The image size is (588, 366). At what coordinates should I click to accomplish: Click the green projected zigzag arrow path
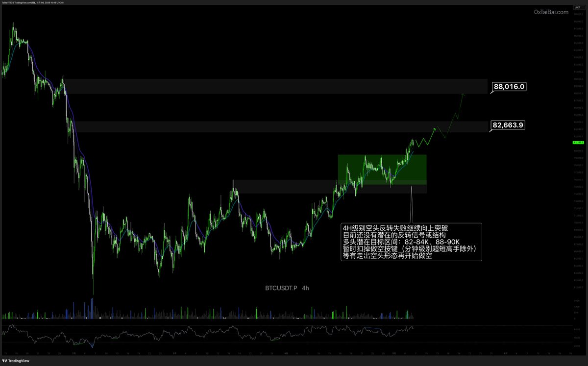(440, 119)
